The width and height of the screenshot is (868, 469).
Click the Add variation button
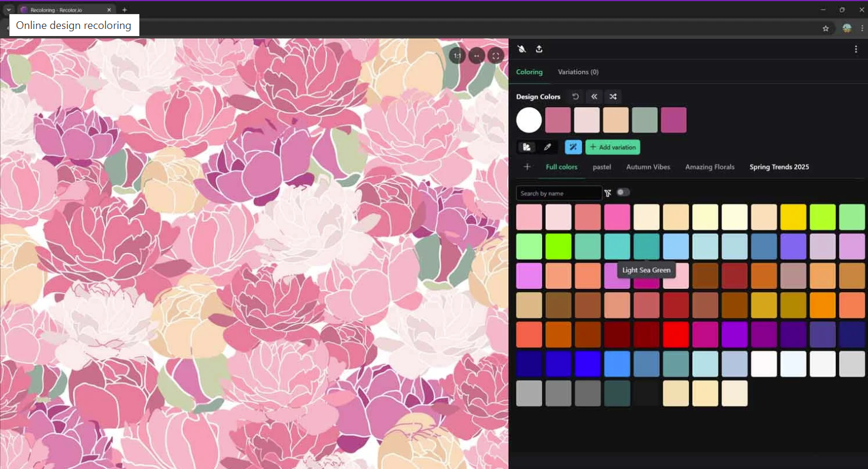click(612, 147)
